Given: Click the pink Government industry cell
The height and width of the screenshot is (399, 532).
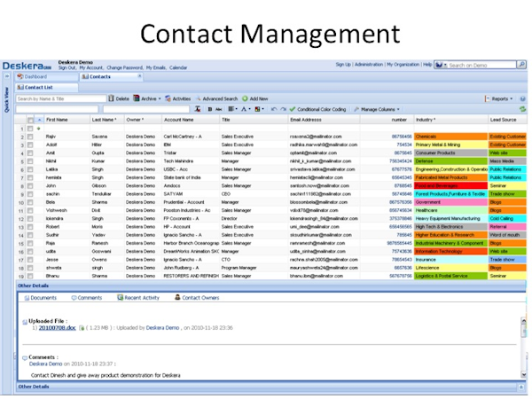Looking at the screenshot, I should [450, 202].
